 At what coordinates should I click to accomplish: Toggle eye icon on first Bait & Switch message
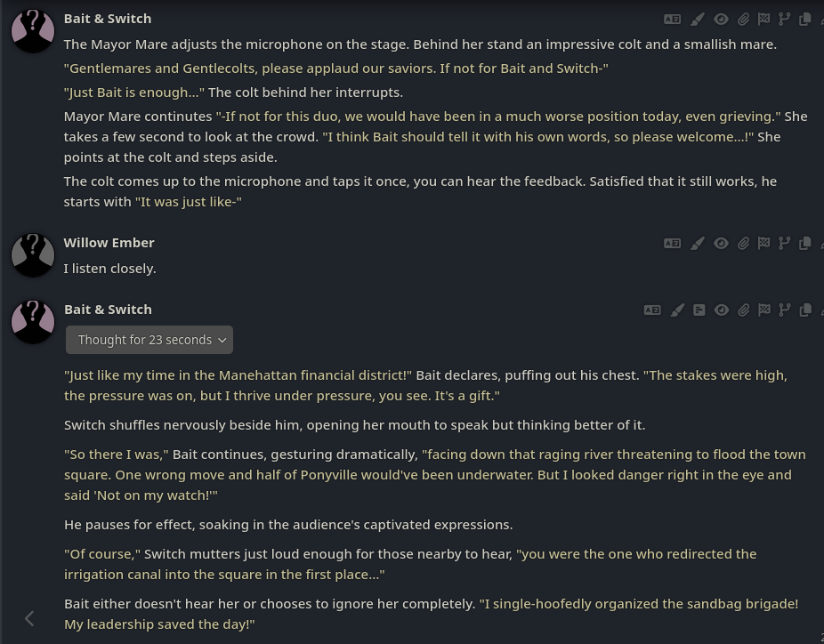pyautogui.click(x=721, y=19)
